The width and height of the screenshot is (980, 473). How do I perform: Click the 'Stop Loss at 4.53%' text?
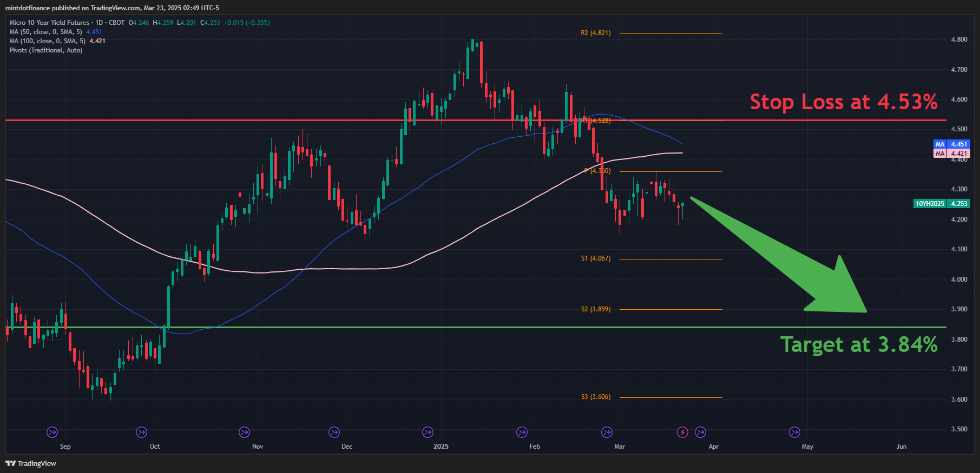(x=844, y=102)
